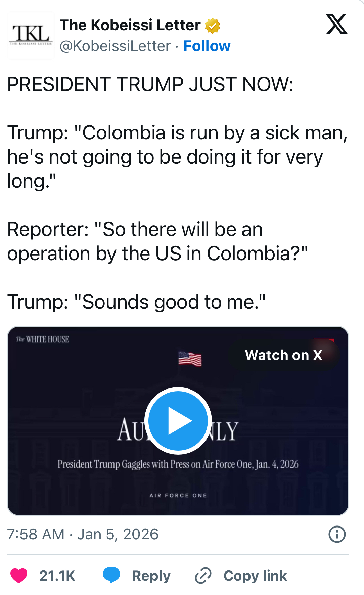Click the gold verified badge
364x595 pixels.
pyautogui.click(x=213, y=26)
